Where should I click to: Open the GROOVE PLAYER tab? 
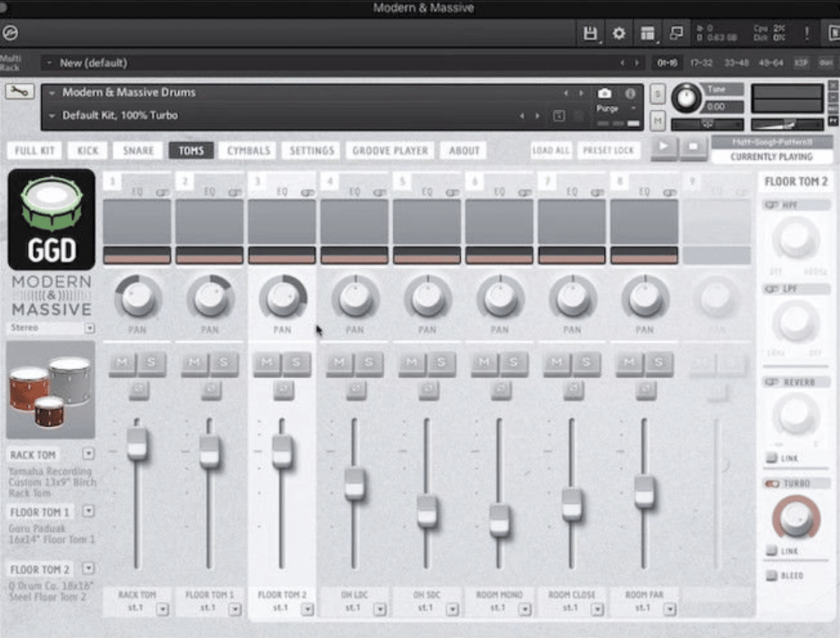pos(390,150)
